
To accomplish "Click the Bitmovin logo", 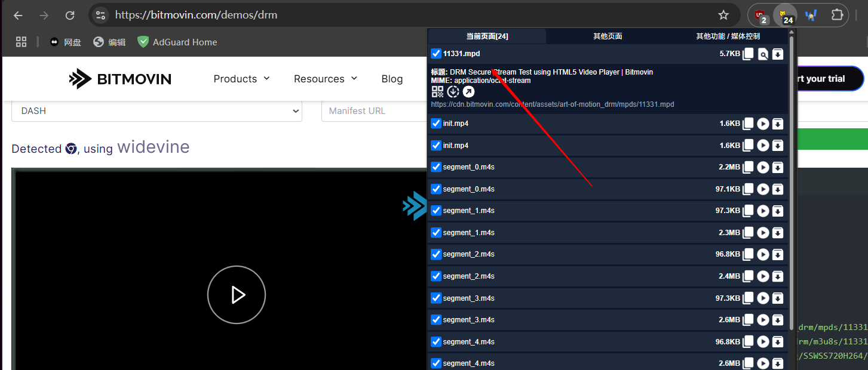I will point(120,79).
